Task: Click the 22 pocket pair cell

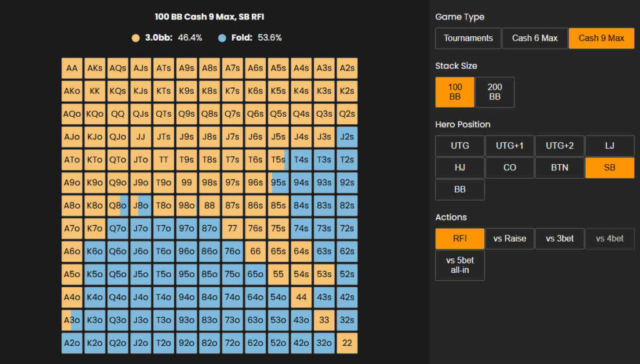Action: click(347, 343)
